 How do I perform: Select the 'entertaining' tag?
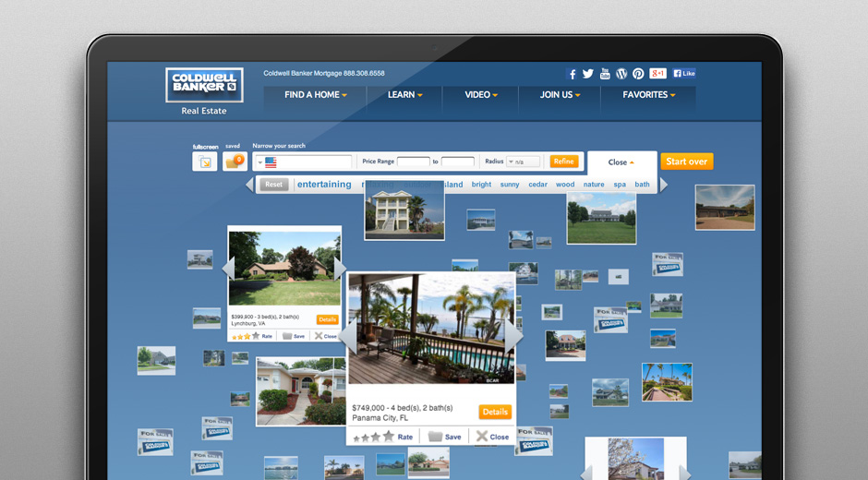324,185
